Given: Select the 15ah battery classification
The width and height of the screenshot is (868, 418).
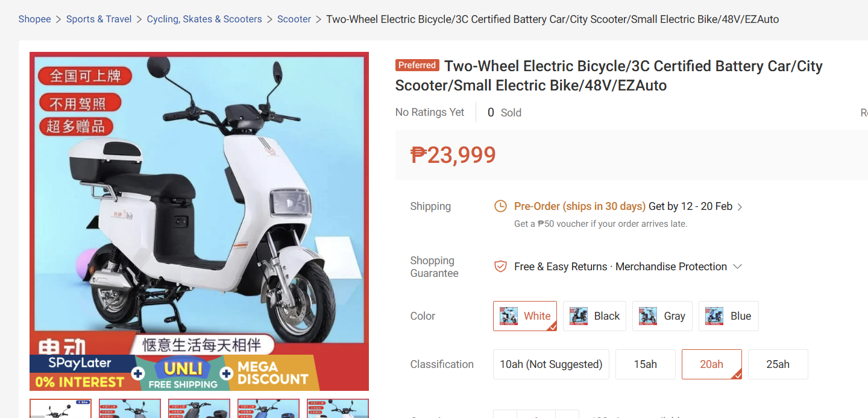Looking at the screenshot, I should coord(645,364).
